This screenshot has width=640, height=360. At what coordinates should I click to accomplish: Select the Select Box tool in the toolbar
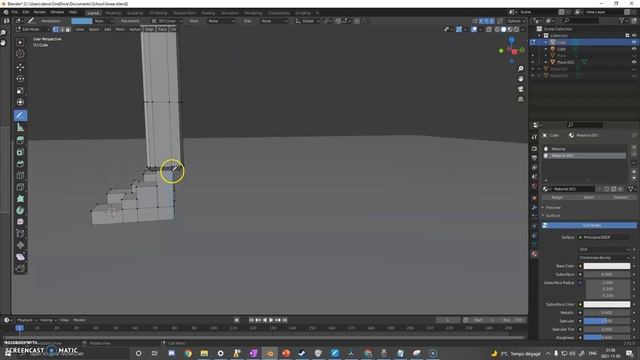(20, 42)
